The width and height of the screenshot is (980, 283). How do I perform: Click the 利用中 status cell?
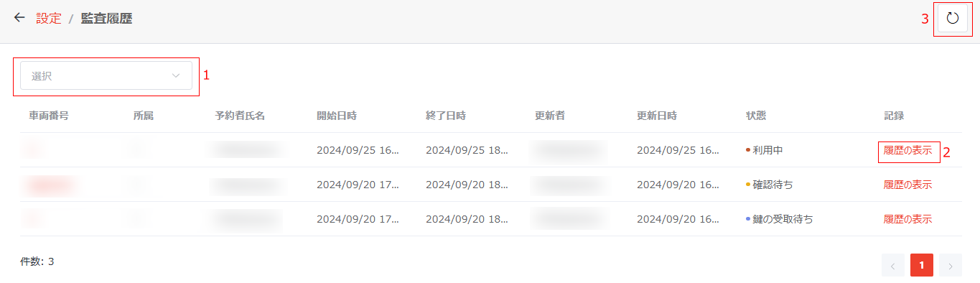tap(765, 150)
